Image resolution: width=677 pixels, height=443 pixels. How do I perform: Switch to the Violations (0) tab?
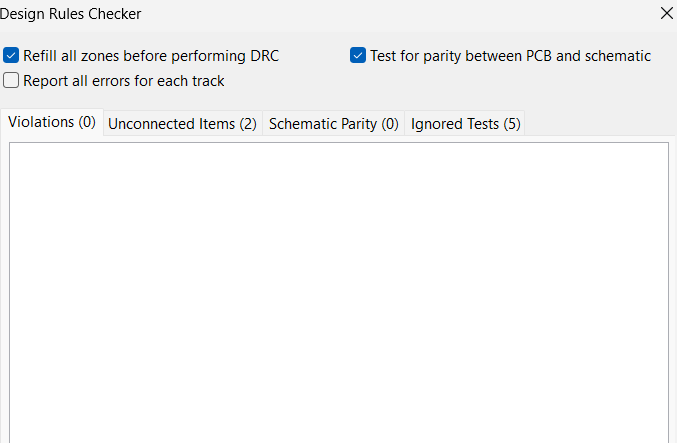pyautogui.click(x=52, y=122)
